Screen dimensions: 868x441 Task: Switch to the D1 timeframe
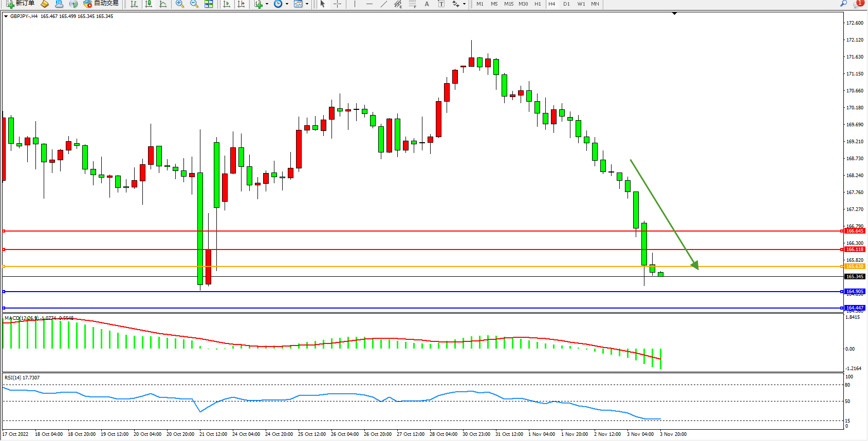pyautogui.click(x=566, y=4)
